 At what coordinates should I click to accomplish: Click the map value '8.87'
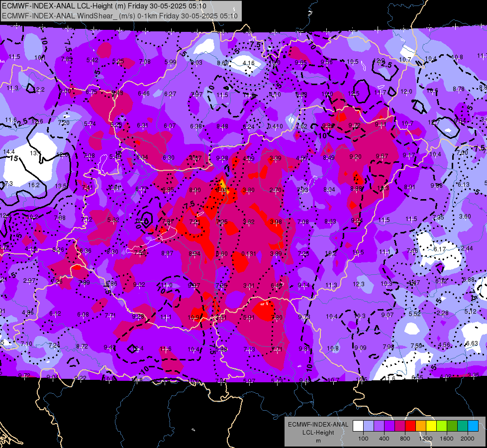167,253
